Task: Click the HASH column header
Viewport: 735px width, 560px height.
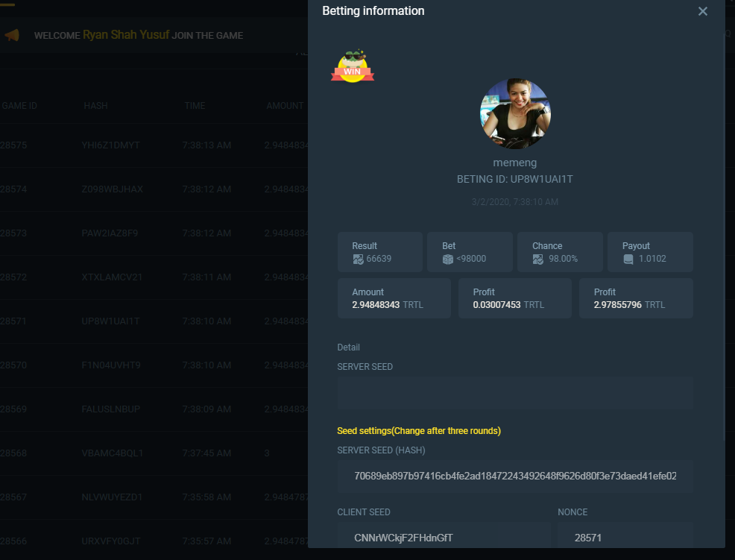Action: tap(95, 106)
